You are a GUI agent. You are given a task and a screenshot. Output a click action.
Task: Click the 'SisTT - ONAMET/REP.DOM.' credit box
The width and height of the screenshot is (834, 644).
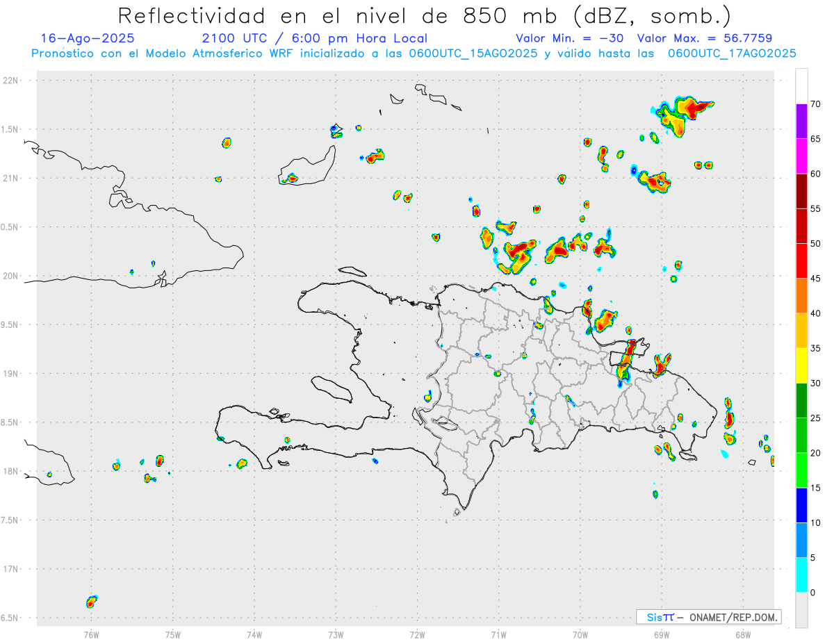pos(708,617)
